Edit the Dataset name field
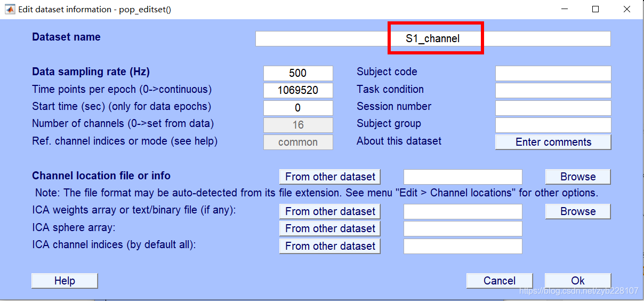The width and height of the screenshot is (644, 301). point(433,38)
